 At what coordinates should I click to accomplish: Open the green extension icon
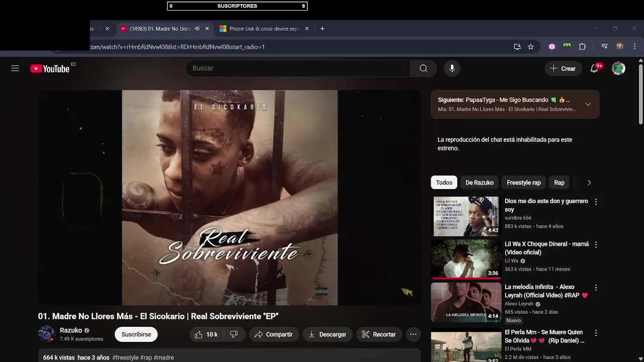click(567, 46)
